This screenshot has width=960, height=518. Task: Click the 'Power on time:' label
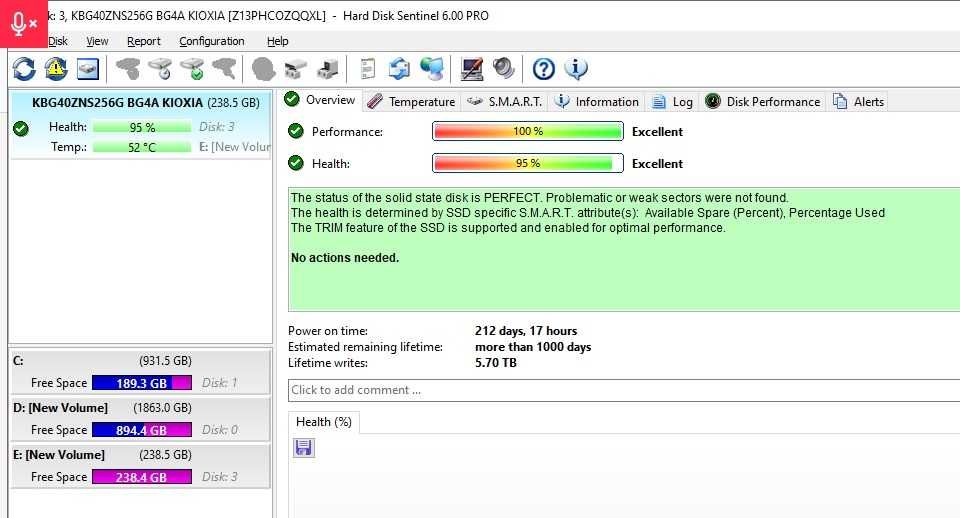328,331
